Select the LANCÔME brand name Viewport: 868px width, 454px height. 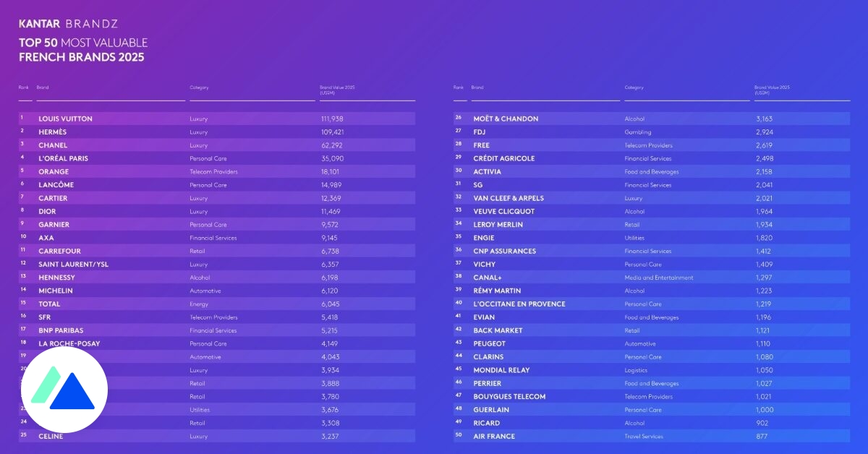coord(56,185)
